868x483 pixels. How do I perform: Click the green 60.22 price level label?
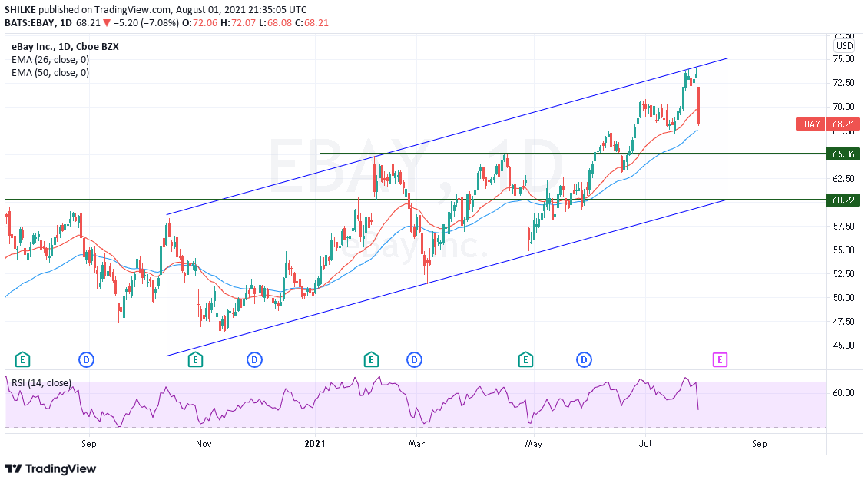point(843,200)
